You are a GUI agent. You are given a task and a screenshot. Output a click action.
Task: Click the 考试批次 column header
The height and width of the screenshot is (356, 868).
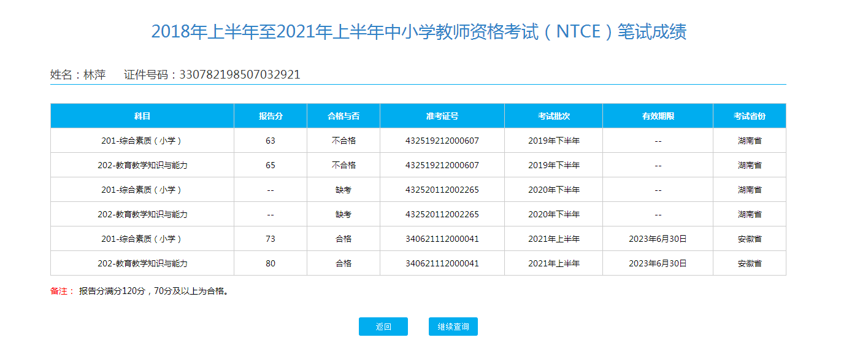554,116
